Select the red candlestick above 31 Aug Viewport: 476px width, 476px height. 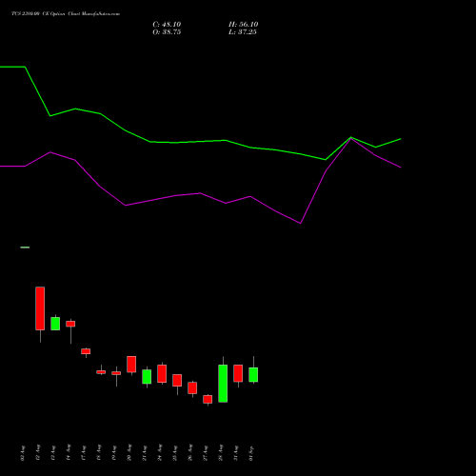(x=238, y=373)
